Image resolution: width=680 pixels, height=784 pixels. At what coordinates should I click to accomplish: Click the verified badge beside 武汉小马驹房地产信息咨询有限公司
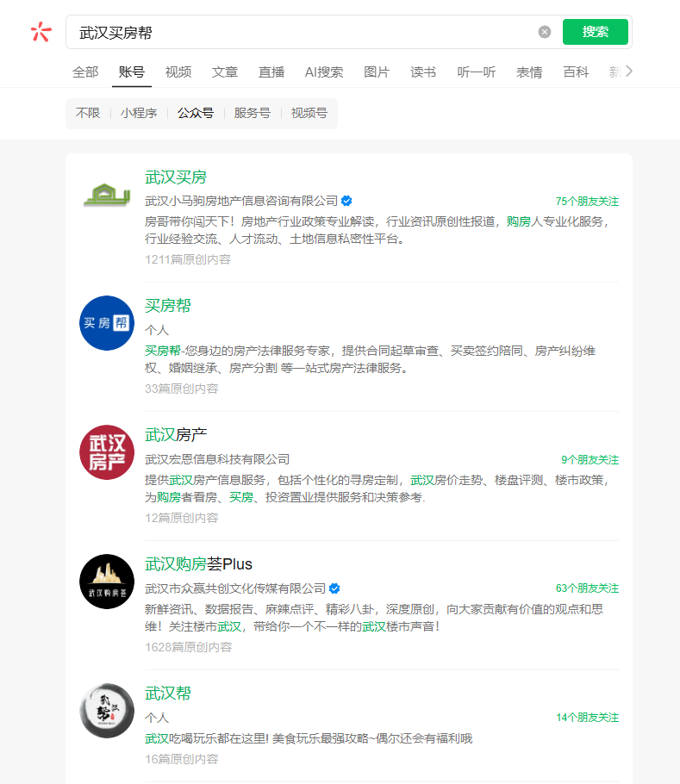click(346, 201)
